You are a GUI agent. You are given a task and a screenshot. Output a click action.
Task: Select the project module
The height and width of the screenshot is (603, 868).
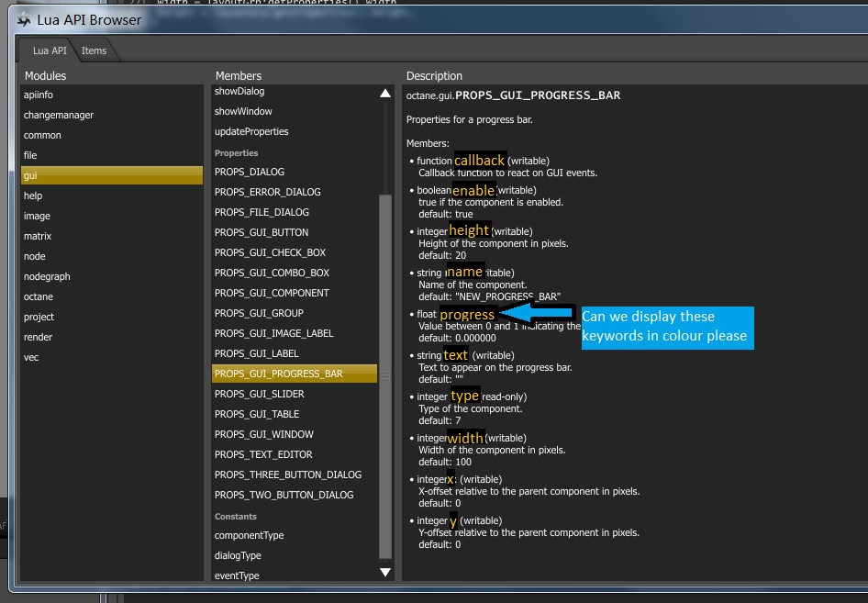point(112,318)
